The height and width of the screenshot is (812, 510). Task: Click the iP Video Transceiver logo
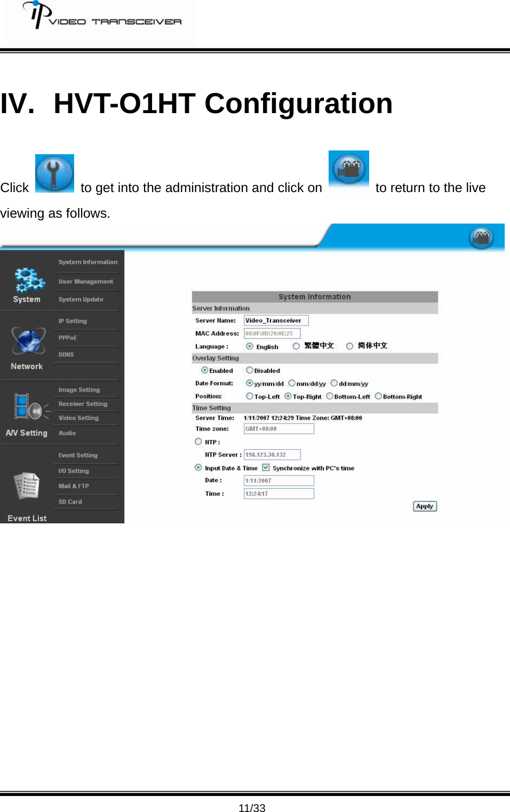[x=102, y=15]
